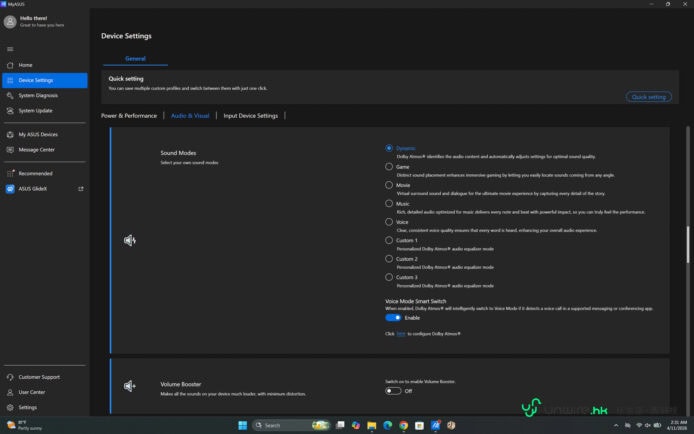Open File Explorer from taskbar
The height and width of the screenshot is (434, 694).
tap(372, 425)
